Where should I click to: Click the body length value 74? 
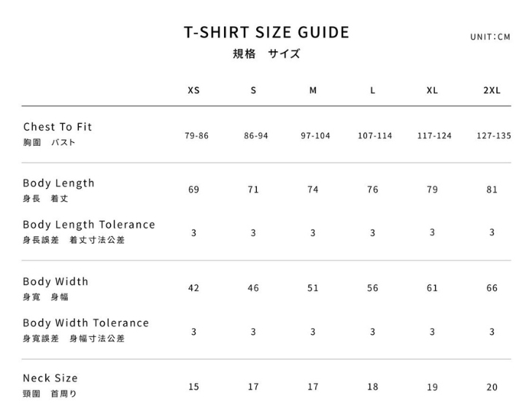pyautogui.click(x=313, y=190)
